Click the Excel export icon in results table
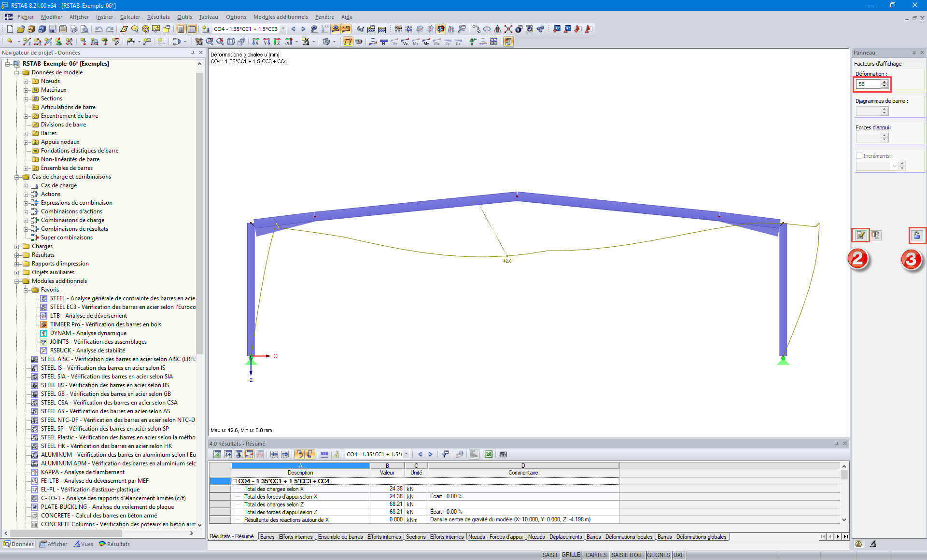This screenshot has height=560, width=927. point(489,454)
